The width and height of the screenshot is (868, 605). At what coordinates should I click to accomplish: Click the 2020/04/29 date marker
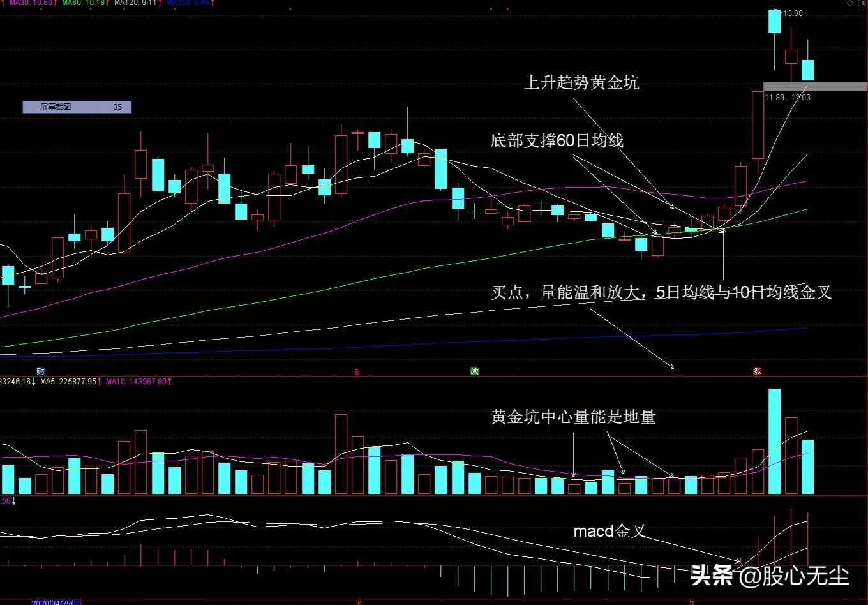click(x=56, y=602)
